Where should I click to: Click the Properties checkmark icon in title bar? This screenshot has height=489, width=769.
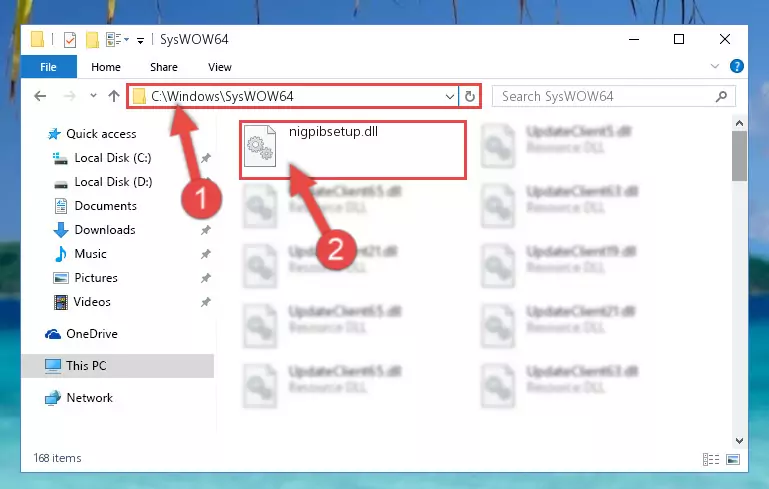point(70,40)
